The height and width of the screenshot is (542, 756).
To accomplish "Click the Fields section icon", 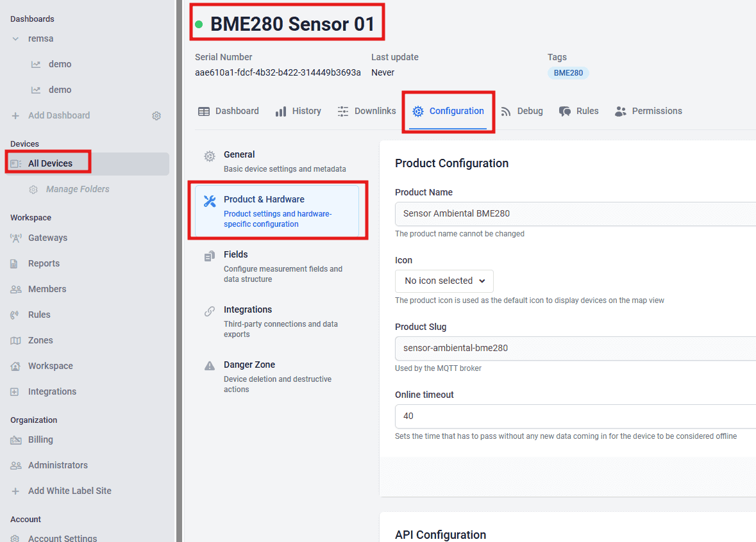I will pyautogui.click(x=210, y=256).
